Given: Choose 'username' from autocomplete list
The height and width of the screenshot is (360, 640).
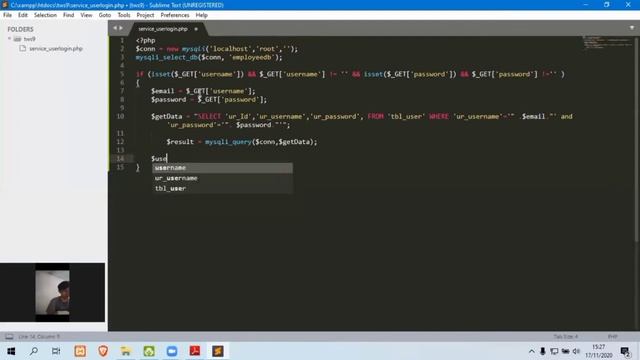Looking at the screenshot, I should [222, 168].
